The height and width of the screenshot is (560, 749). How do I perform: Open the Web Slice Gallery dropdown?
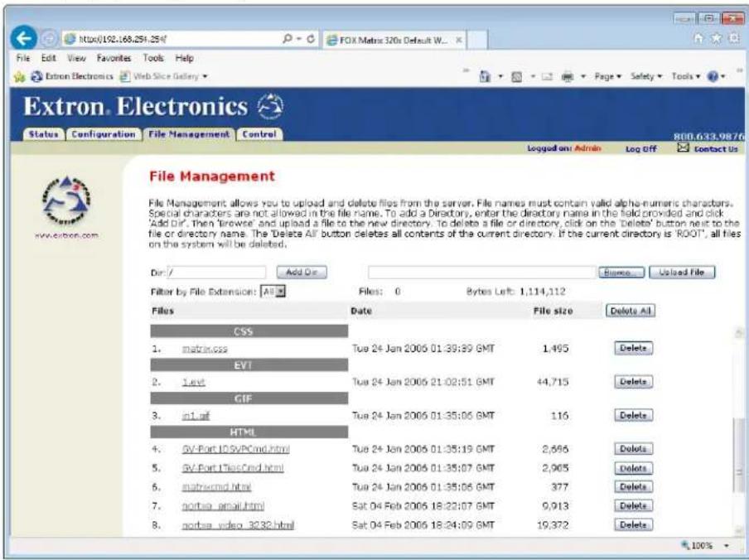[x=205, y=76]
